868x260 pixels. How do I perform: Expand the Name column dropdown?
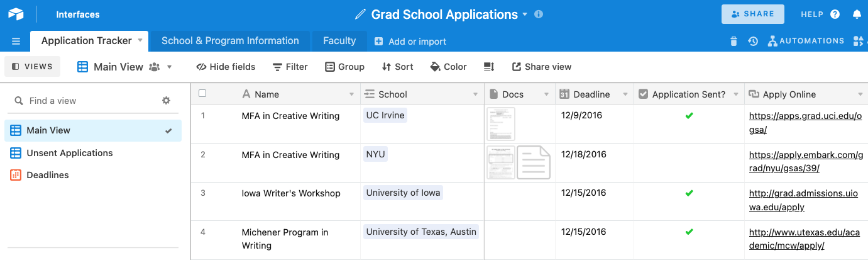pos(351,94)
